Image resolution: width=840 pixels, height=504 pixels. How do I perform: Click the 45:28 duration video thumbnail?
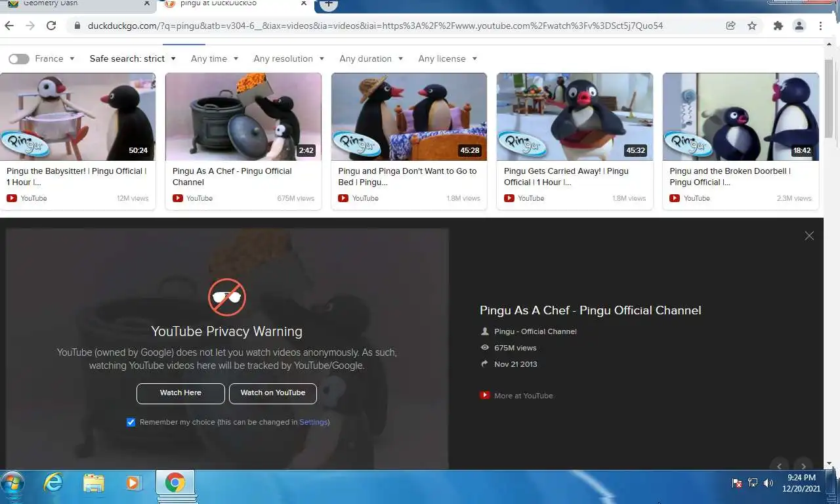tap(409, 117)
